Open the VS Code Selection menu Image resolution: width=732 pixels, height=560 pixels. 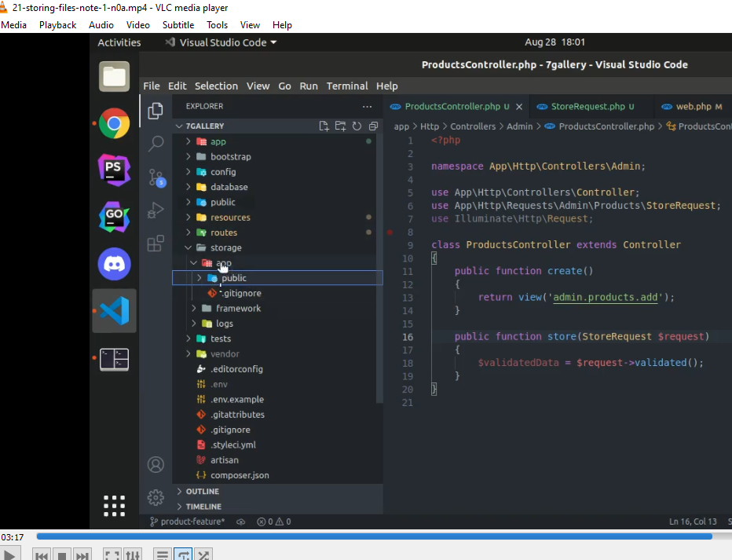216,86
